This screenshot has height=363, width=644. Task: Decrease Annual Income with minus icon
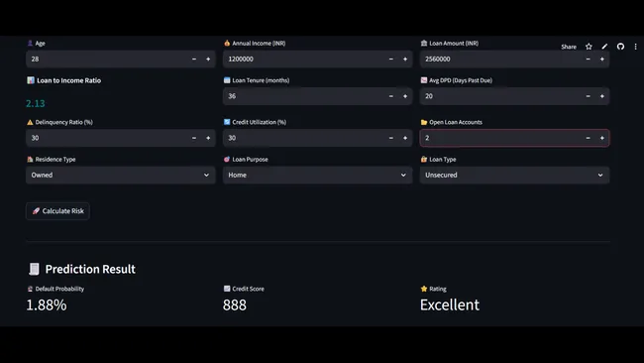[x=391, y=60]
